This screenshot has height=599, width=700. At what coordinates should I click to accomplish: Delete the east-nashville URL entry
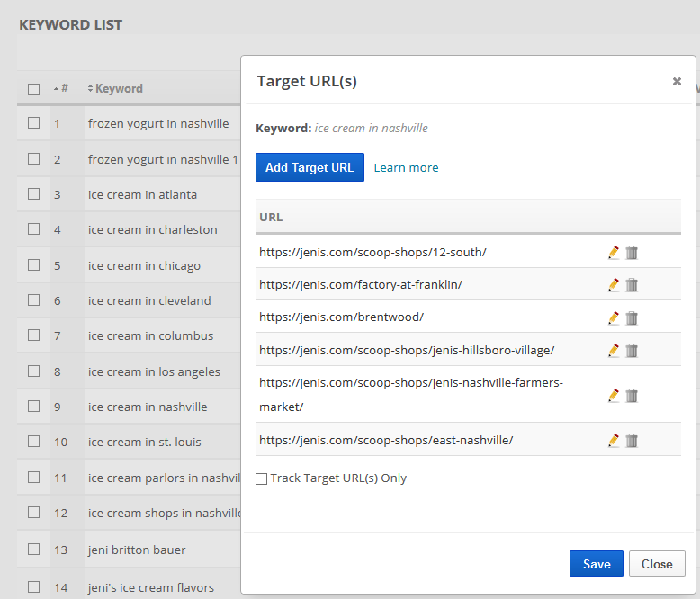coord(632,440)
